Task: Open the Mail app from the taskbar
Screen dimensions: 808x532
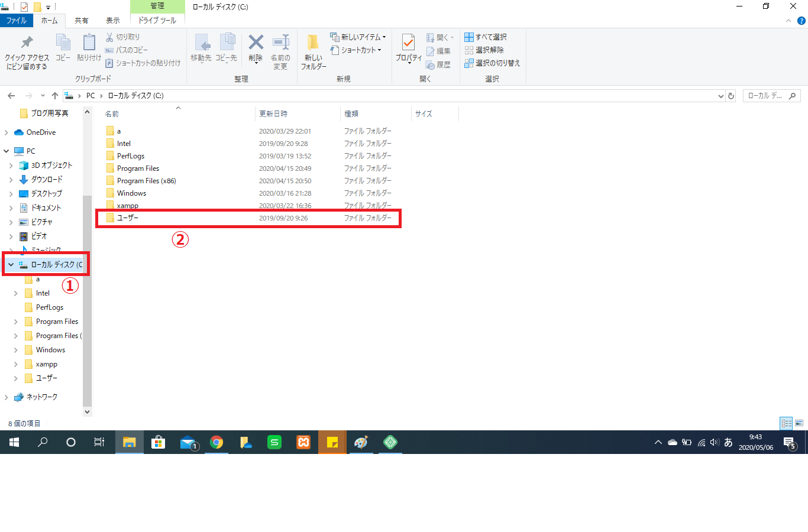Action: point(188,442)
